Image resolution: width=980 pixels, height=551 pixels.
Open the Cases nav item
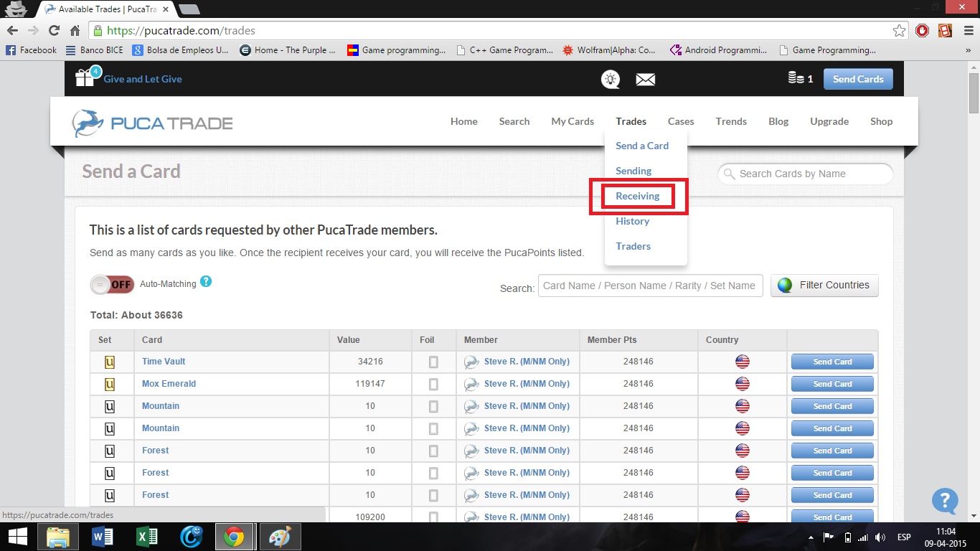point(681,121)
